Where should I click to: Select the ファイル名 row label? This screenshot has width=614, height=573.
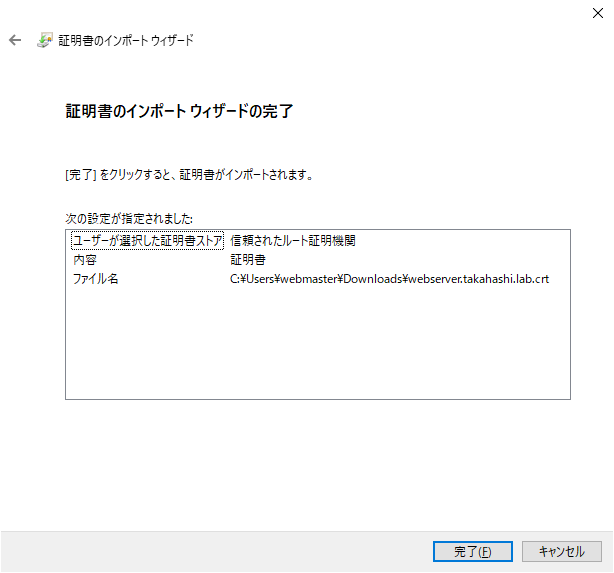coord(96,279)
